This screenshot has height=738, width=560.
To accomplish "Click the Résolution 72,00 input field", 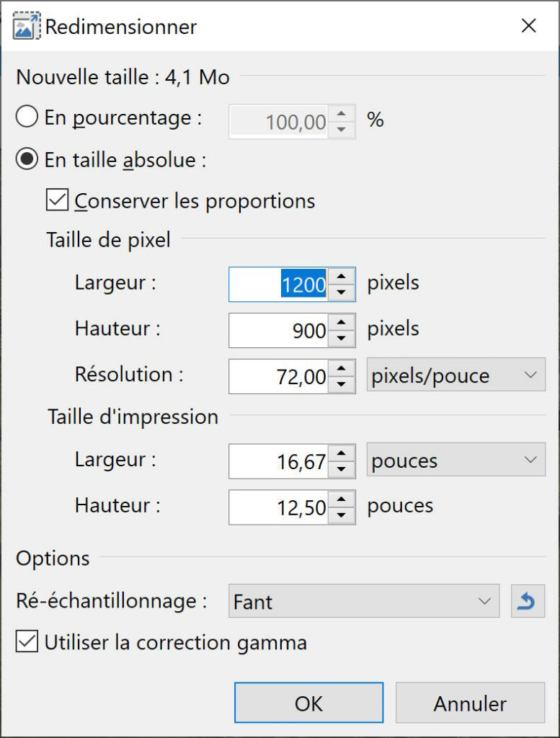I will click(x=279, y=376).
